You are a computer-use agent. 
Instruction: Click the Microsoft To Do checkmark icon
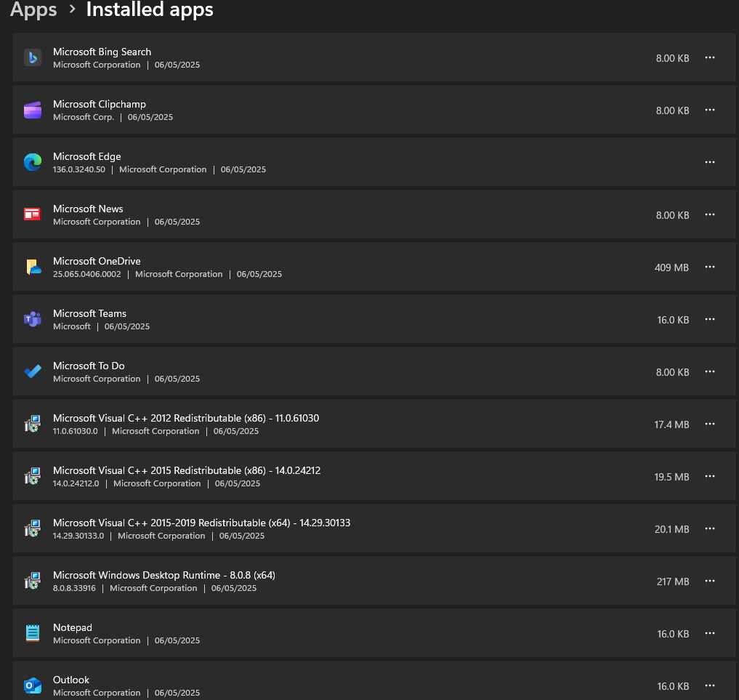point(33,371)
